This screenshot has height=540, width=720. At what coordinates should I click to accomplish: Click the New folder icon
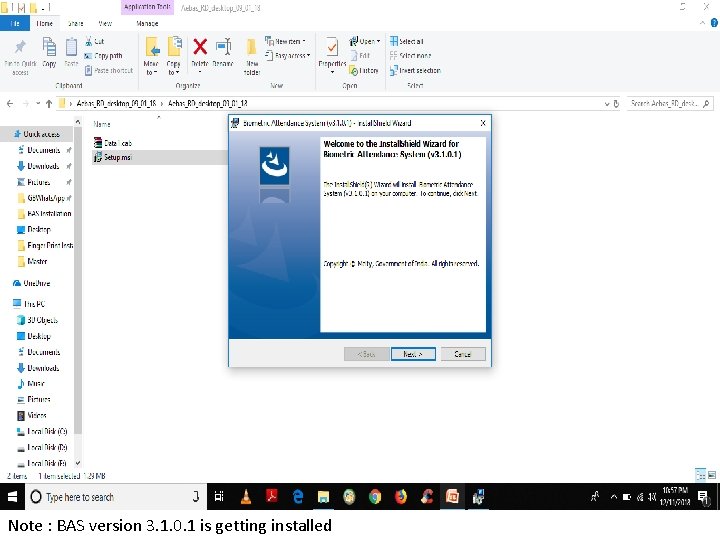click(x=251, y=47)
